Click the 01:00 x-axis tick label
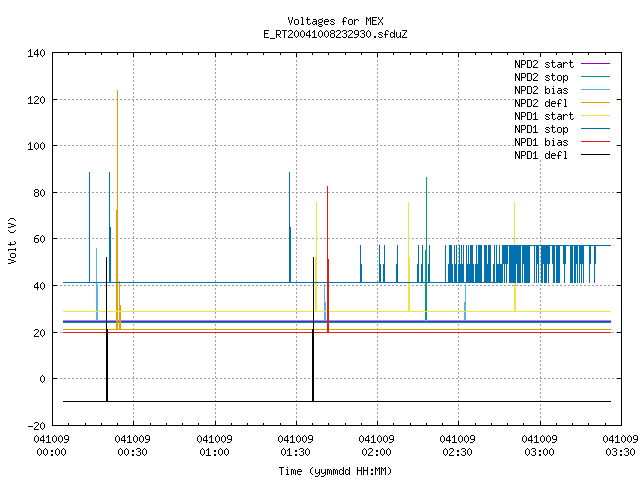The width and height of the screenshot is (640, 480). pyautogui.click(x=214, y=452)
